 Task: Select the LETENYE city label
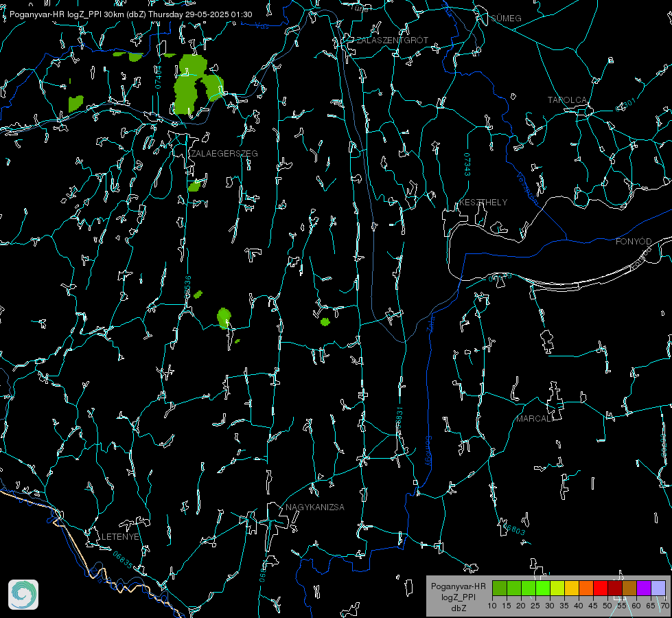[120, 536]
